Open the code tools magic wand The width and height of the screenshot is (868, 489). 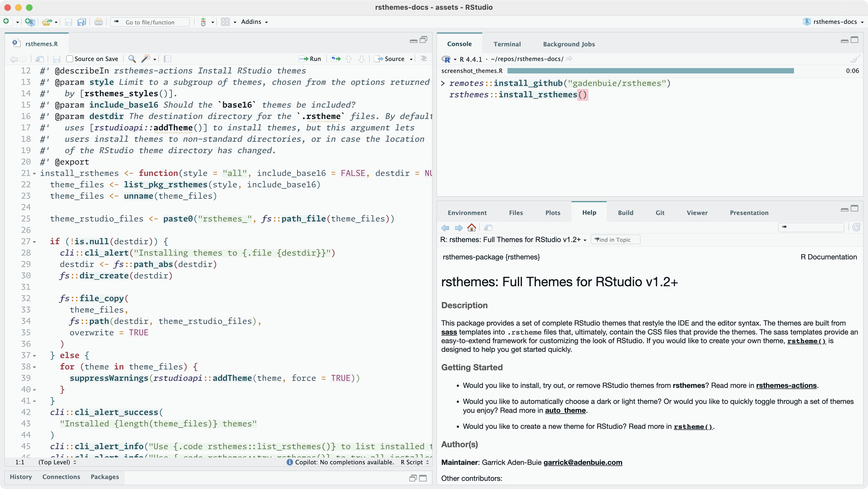pos(146,59)
